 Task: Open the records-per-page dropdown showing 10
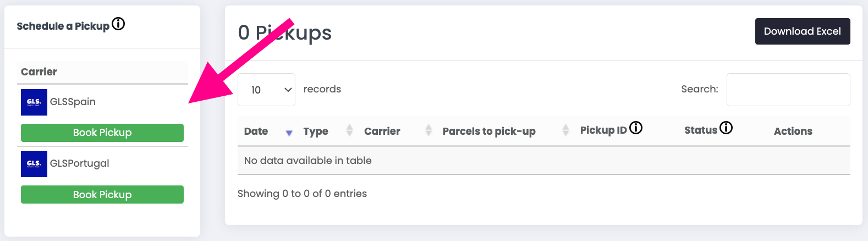coord(266,90)
